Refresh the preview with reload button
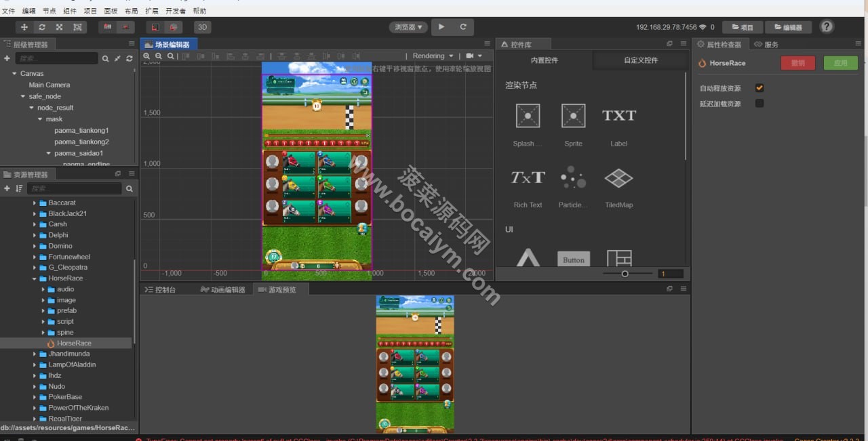868x441 pixels. 463,27
